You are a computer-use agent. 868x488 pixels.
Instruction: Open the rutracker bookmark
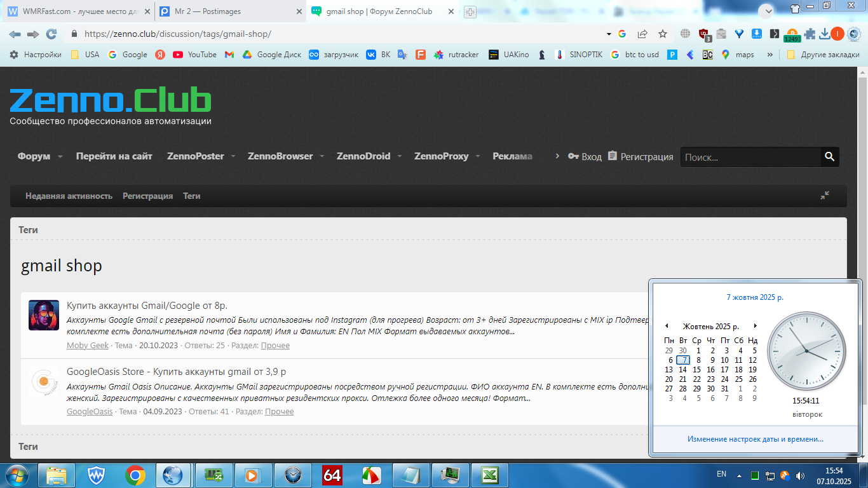(x=456, y=55)
